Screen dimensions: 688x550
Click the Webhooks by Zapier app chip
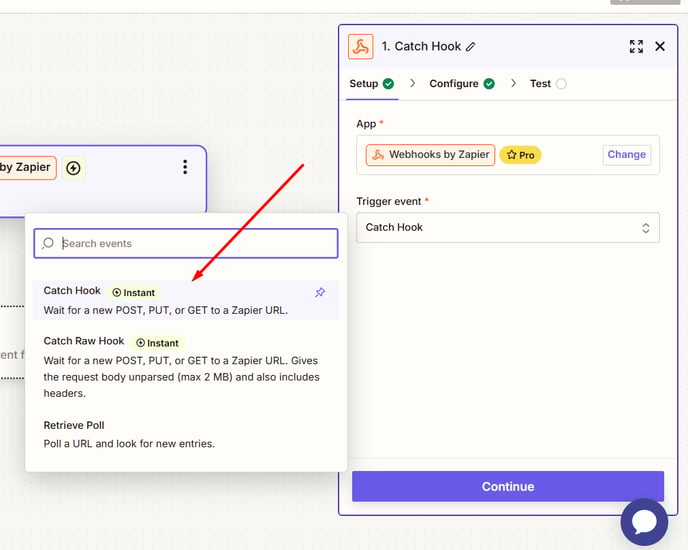click(x=430, y=155)
